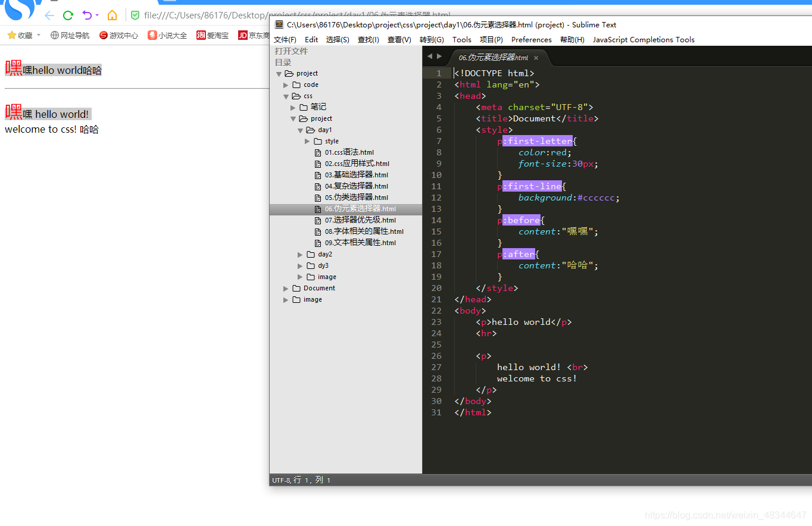
Task: Open the 收藏 favorites star
Action: click(x=11, y=35)
